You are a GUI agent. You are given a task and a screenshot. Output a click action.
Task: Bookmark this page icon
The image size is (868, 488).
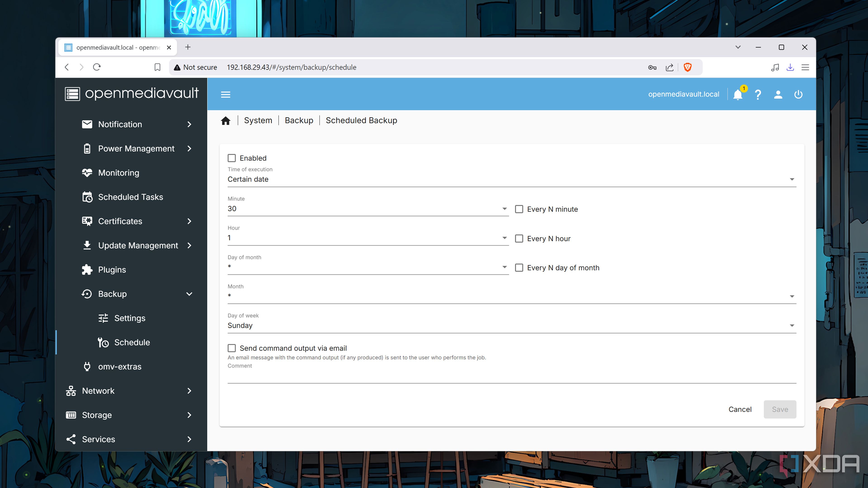(157, 67)
